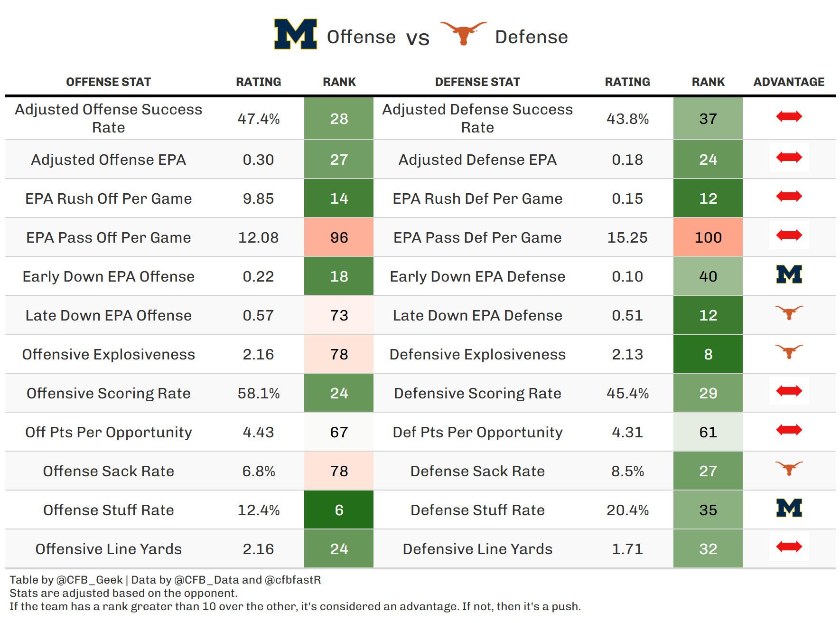Click the dark green rank 6 cell
This screenshot has width=840, height=623.
pyautogui.click(x=339, y=510)
